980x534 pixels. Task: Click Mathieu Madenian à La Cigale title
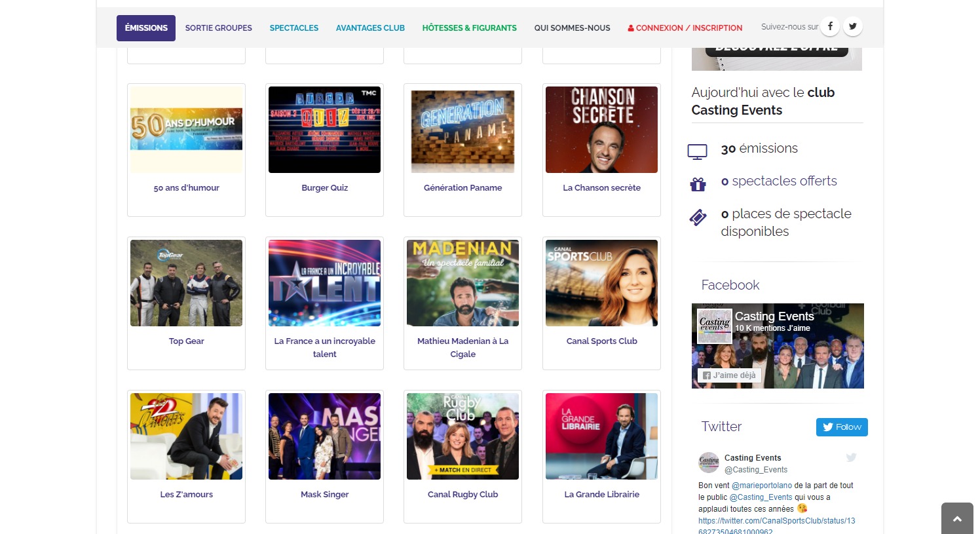(x=462, y=348)
